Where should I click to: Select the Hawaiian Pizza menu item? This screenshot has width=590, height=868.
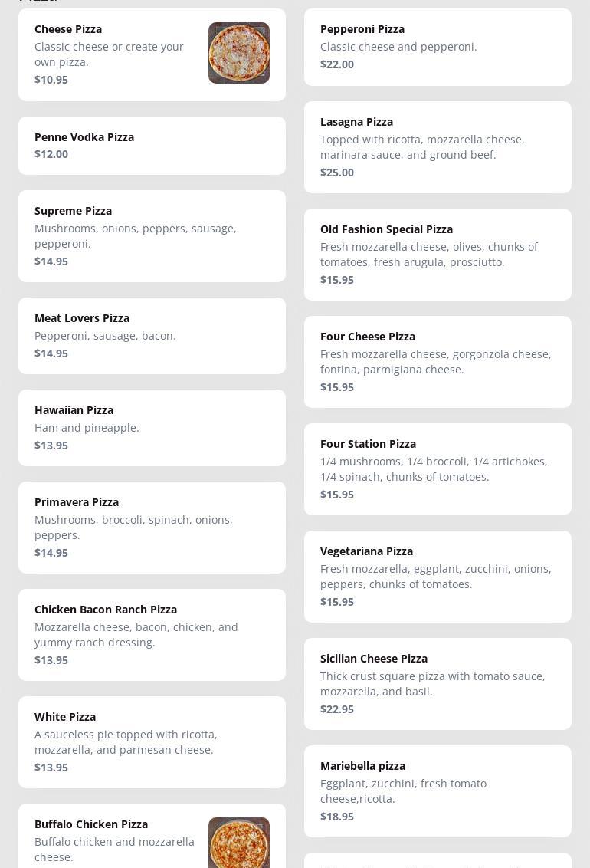tap(152, 427)
